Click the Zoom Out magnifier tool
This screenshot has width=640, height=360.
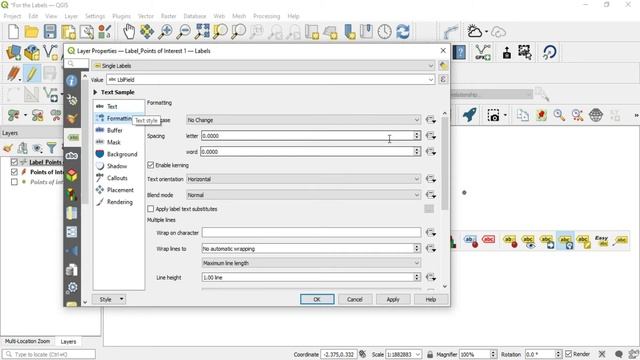pyautogui.click(x=183, y=31)
